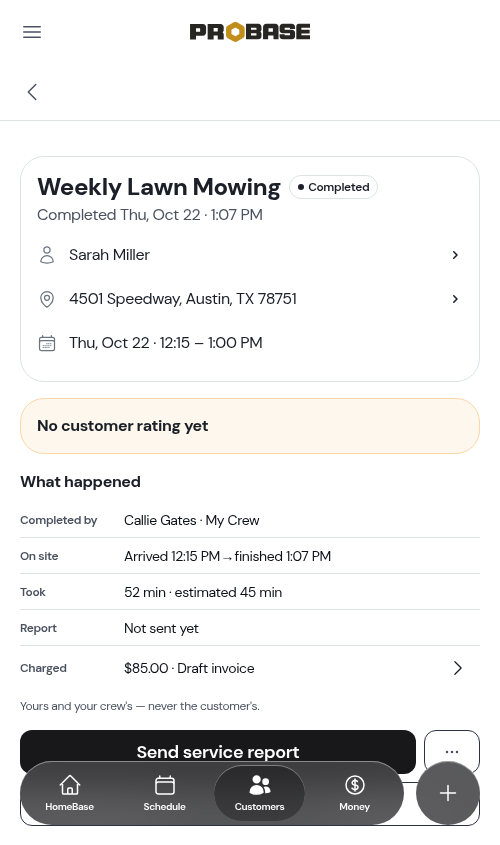This screenshot has height=845, width=500.
Task: Expand the 4501 Speedway address chevron
Action: 455,299
